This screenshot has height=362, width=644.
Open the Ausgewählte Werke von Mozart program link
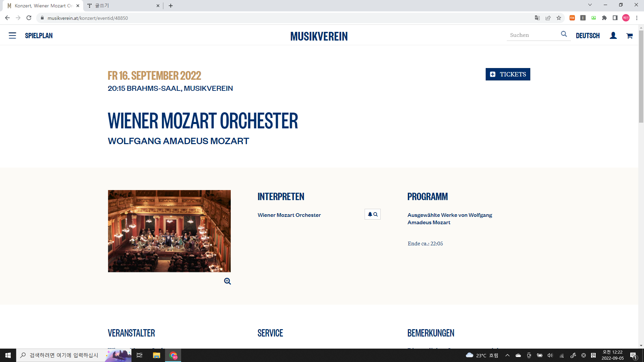[x=450, y=219]
